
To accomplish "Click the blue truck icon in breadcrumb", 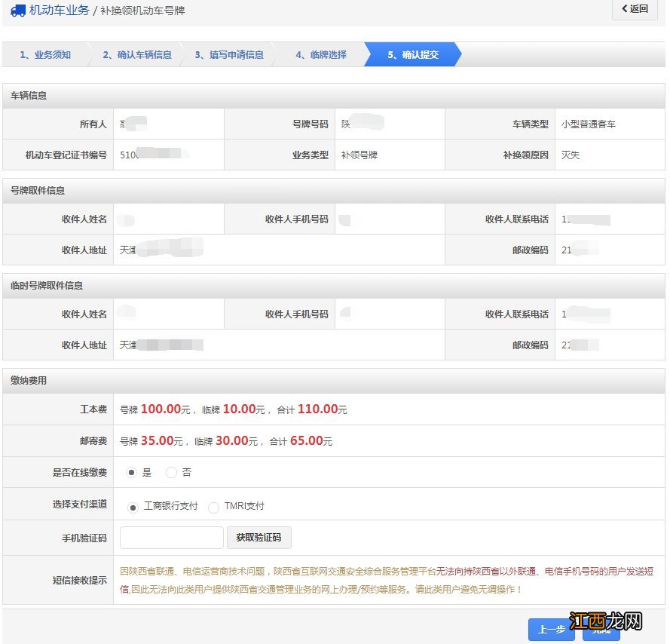I will [x=17, y=11].
